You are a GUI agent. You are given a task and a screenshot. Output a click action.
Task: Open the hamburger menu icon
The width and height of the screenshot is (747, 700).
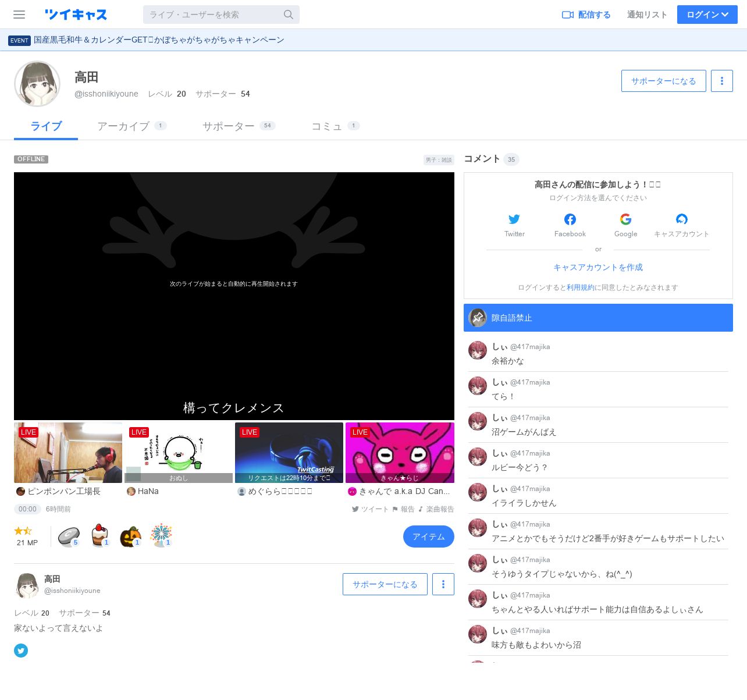(x=19, y=15)
